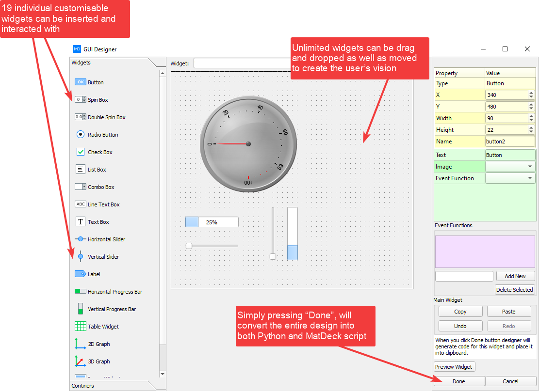The height and width of the screenshot is (392, 539).
Task: Select the 3D Graph widget icon
Action: 81,361
